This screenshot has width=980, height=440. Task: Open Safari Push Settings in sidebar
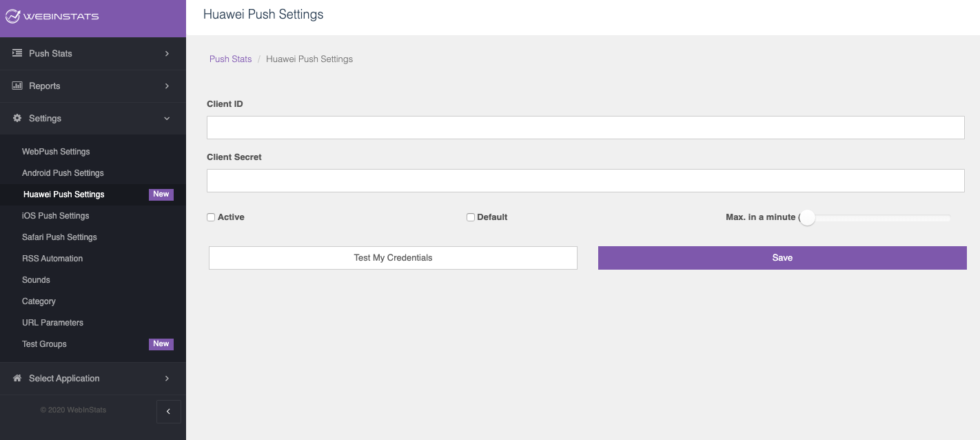point(59,237)
